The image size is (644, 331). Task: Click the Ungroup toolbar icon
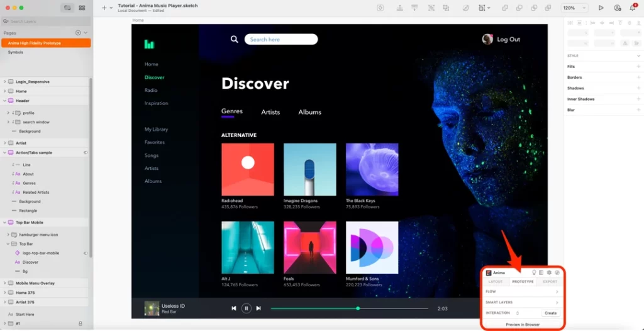pyautogui.click(x=446, y=8)
